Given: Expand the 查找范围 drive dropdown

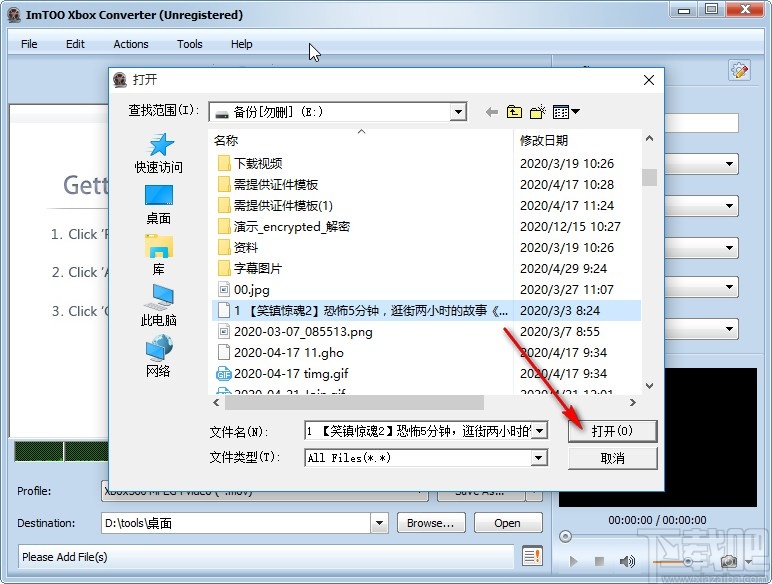Looking at the screenshot, I should pos(458,112).
